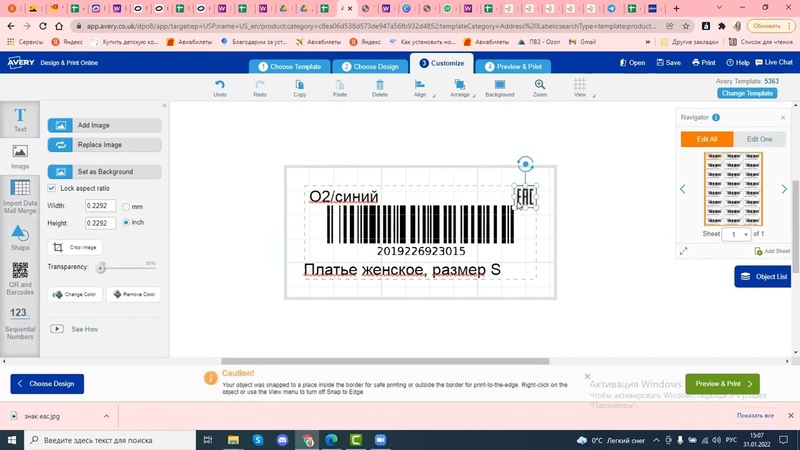Open the Arrange tool
The width and height of the screenshot is (800, 450).
coord(460,88)
